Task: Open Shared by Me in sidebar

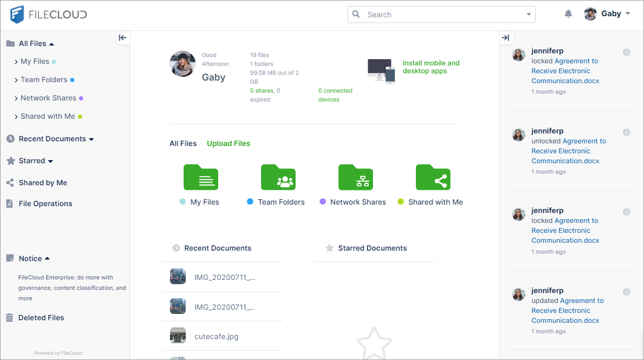Action: click(x=42, y=183)
